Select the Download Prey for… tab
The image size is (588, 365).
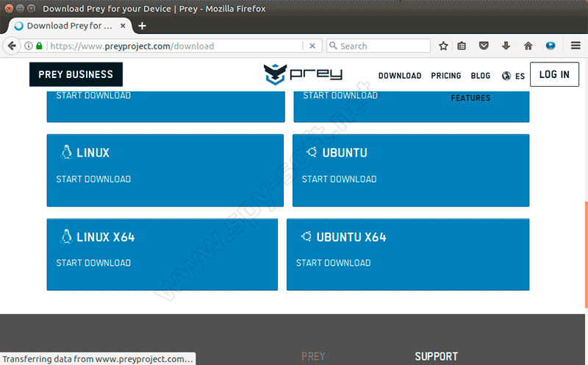pos(70,26)
